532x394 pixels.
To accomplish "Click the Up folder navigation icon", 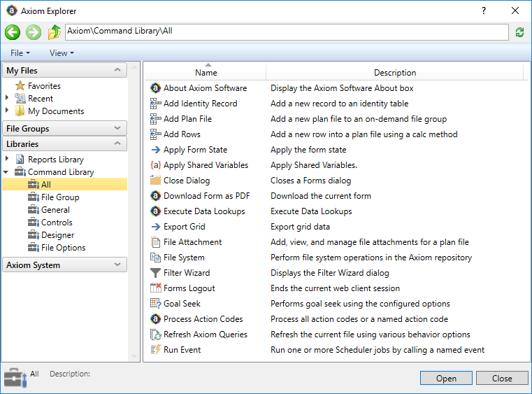I will 55,32.
